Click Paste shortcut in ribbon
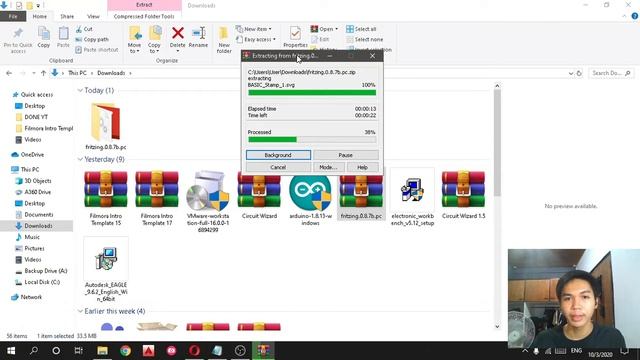The image size is (640, 360). [97, 49]
